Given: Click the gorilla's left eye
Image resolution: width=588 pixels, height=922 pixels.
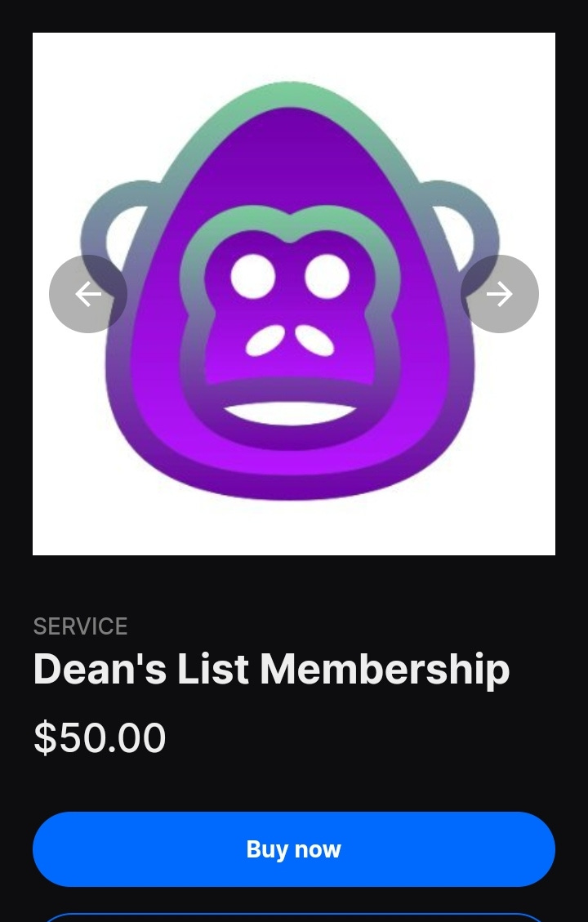Looking at the screenshot, I should click(x=253, y=276).
